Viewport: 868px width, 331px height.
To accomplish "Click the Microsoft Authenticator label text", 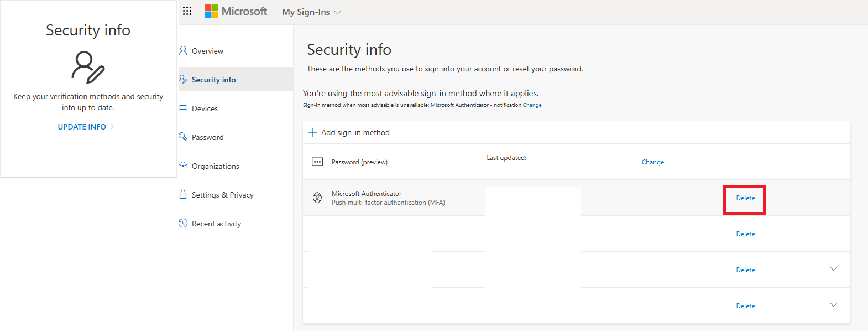I will pyautogui.click(x=367, y=194).
